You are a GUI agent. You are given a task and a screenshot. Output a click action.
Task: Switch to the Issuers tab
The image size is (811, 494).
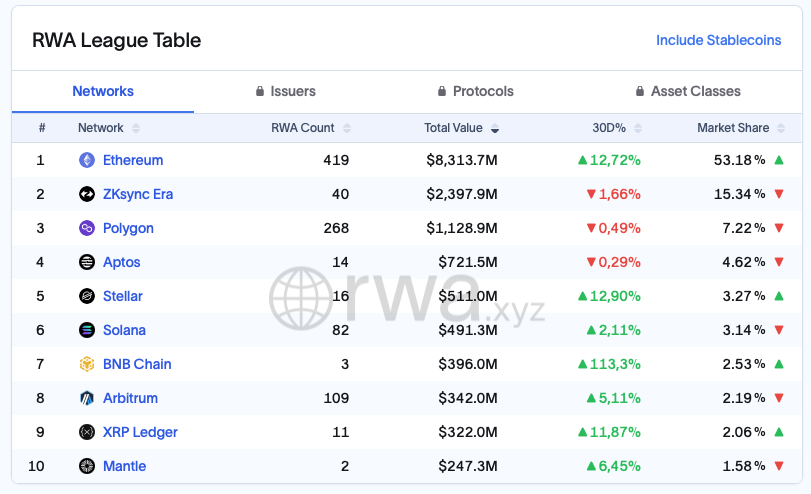click(x=285, y=91)
